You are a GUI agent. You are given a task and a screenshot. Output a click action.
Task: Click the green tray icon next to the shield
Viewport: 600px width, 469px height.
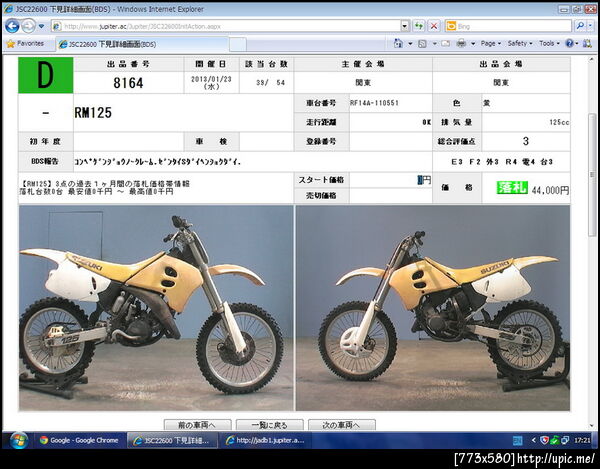[554, 440]
